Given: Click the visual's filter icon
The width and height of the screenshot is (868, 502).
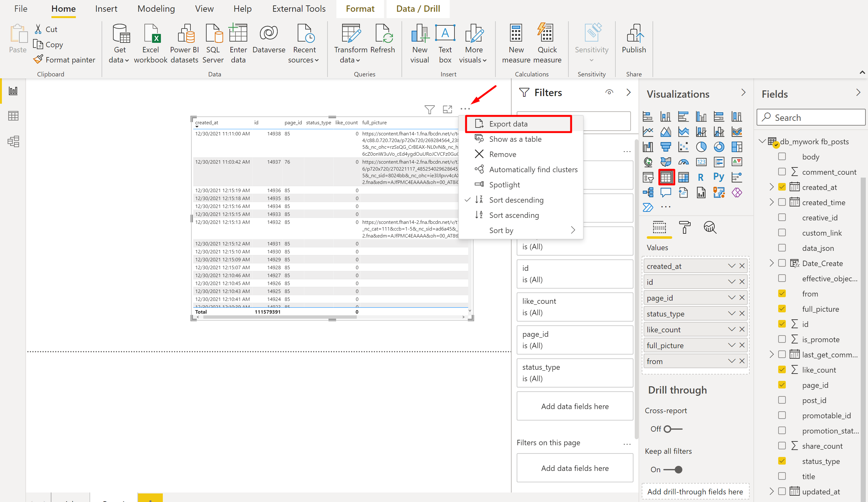Looking at the screenshot, I should 429,109.
